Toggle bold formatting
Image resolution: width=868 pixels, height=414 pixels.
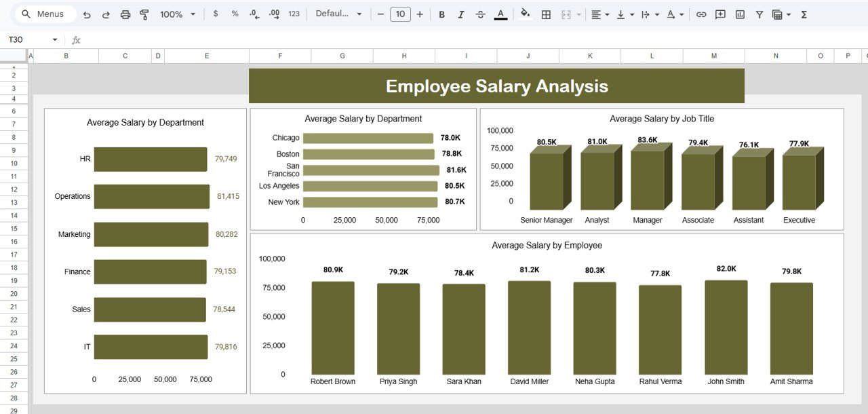441,14
